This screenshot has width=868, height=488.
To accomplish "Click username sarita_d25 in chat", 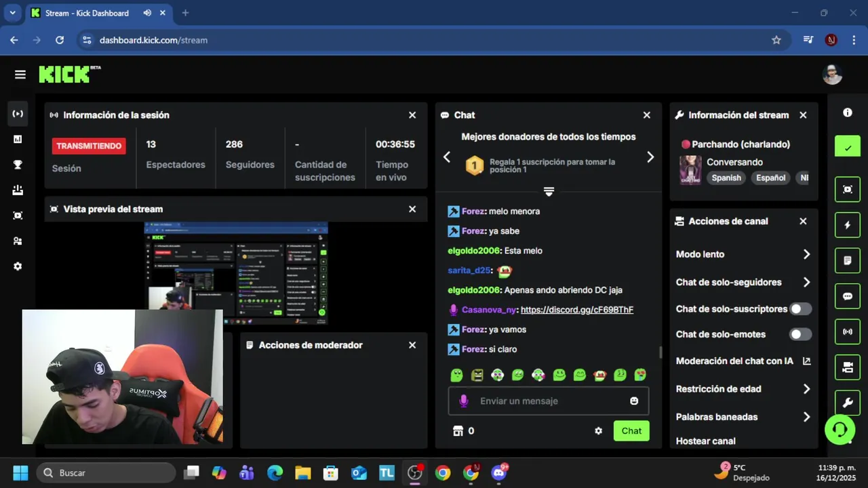I will (469, 270).
